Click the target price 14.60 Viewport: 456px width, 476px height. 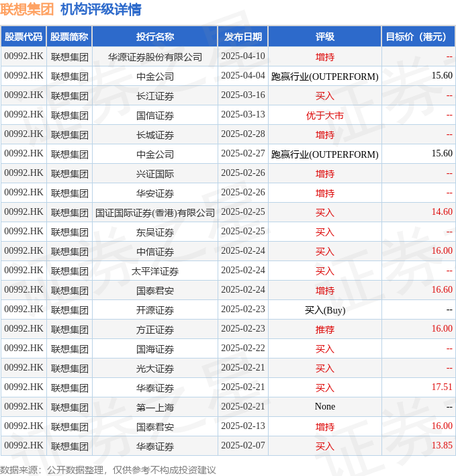(x=442, y=211)
